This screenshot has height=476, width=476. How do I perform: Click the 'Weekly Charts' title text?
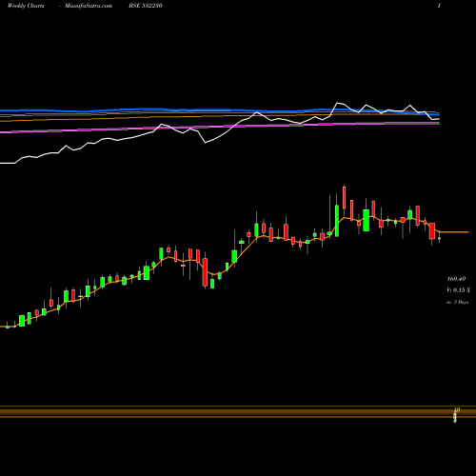pos(26,6)
